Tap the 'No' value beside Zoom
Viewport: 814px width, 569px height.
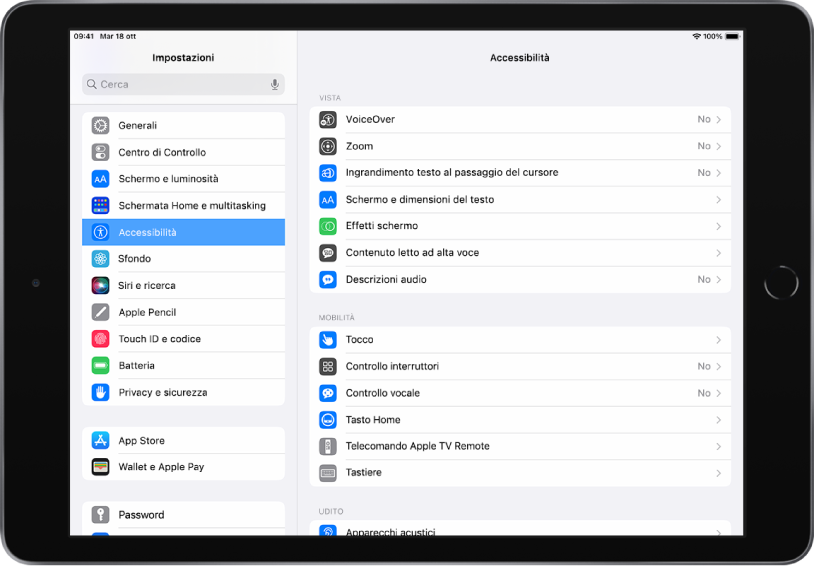(704, 146)
